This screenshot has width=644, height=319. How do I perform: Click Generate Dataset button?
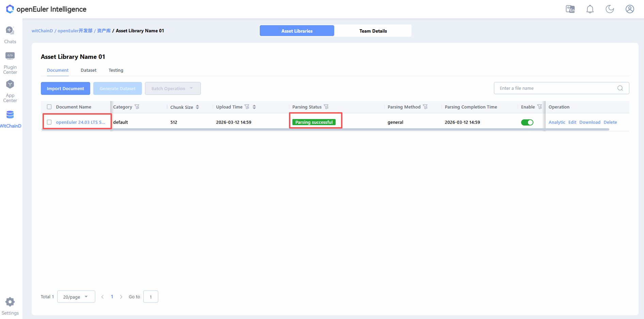click(x=117, y=88)
